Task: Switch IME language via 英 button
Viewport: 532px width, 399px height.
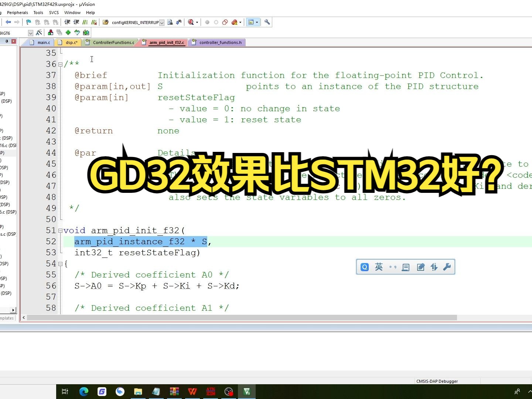Action: click(x=379, y=267)
